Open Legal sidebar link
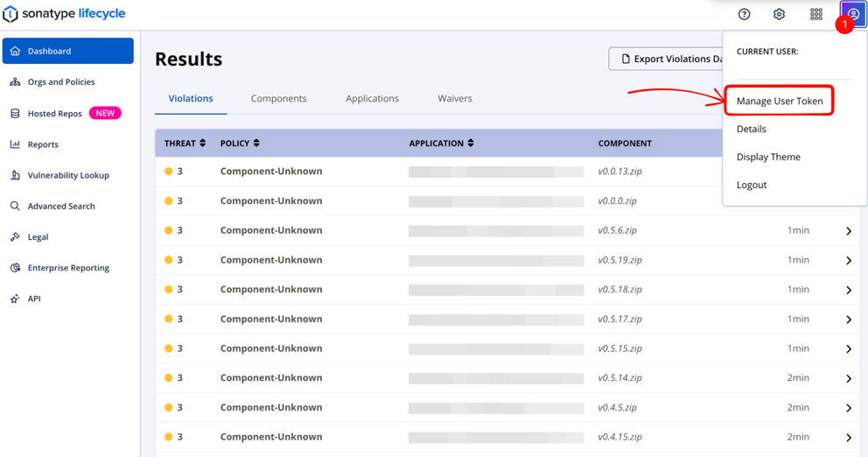The width and height of the screenshot is (868, 457). click(38, 237)
